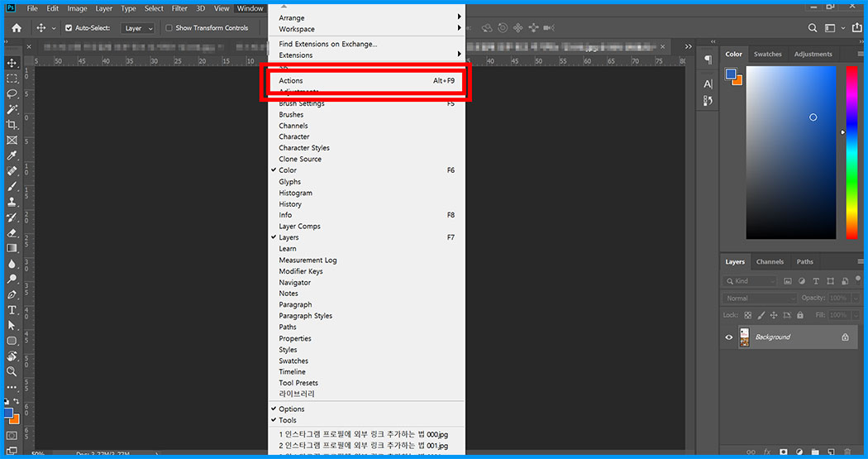Click the Home icon in options bar
The width and height of the screenshot is (868, 459).
click(17, 27)
